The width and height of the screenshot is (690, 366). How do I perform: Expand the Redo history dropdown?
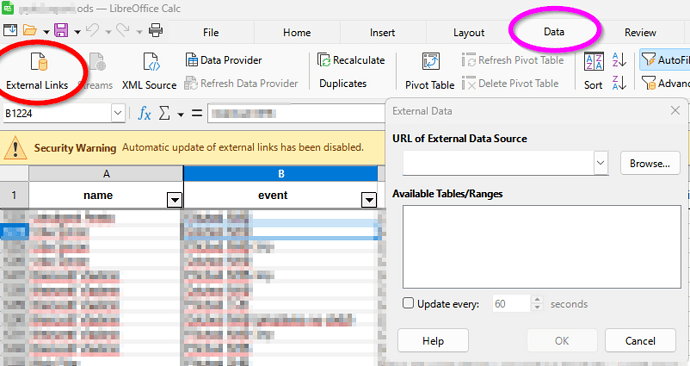(139, 32)
